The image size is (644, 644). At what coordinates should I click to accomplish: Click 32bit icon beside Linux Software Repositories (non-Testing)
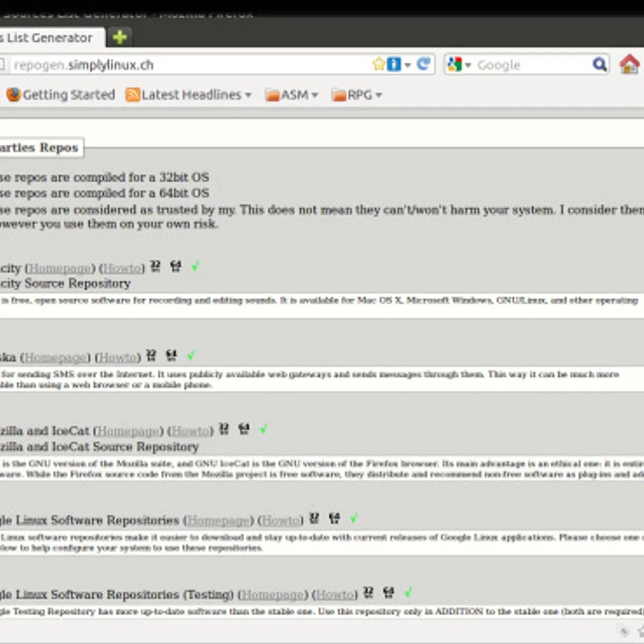314,518
